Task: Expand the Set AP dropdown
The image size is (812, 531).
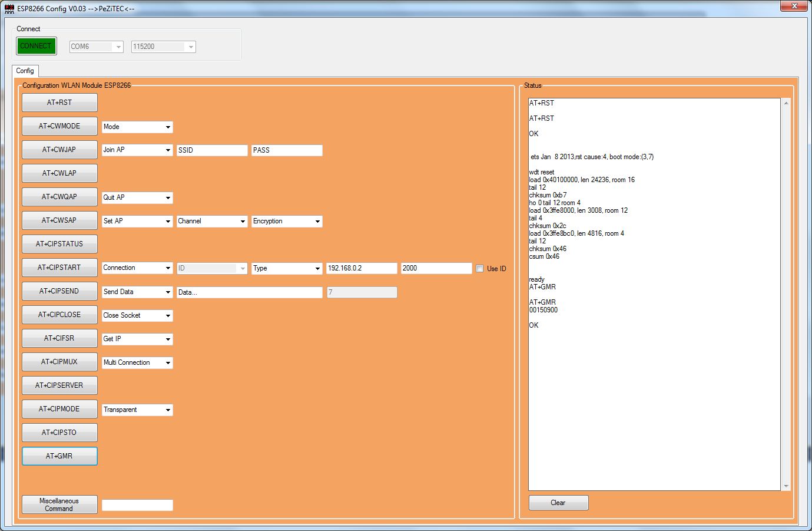Action: [x=137, y=221]
